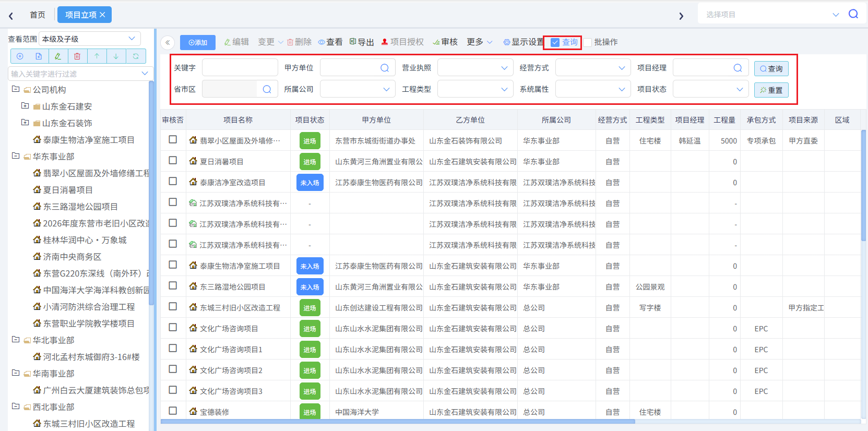This screenshot has width=868, height=431.
Task: Click the 显示设置 gear option
Action: pos(524,42)
